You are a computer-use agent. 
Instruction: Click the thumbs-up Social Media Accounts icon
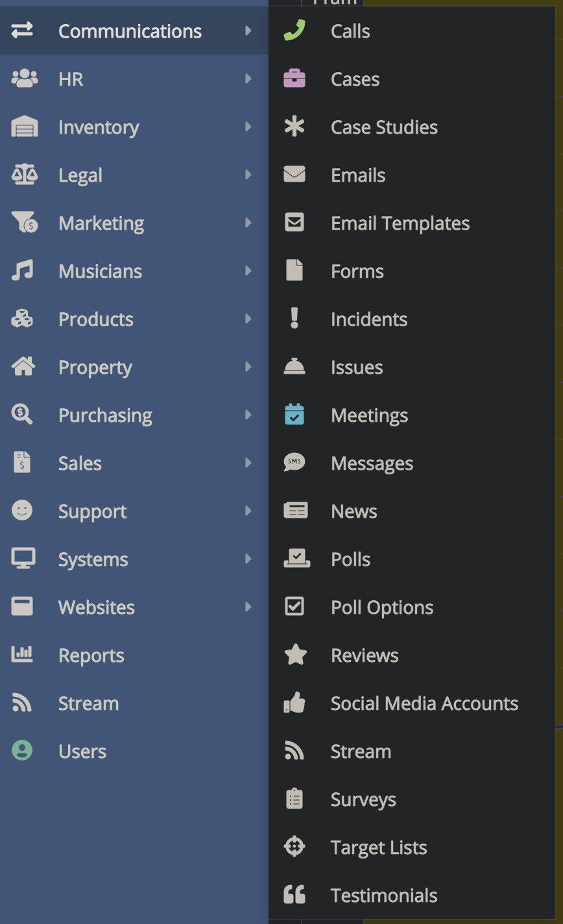[x=294, y=703]
